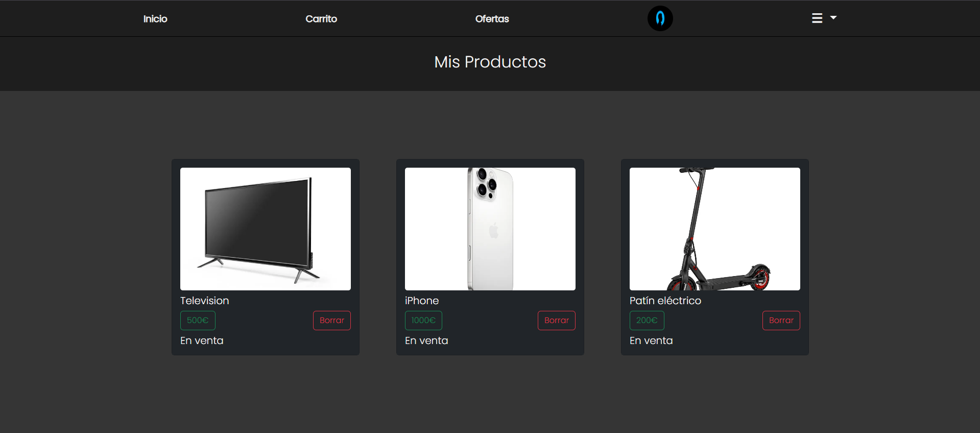Click the Television product title
The width and height of the screenshot is (980, 433).
pos(205,301)
